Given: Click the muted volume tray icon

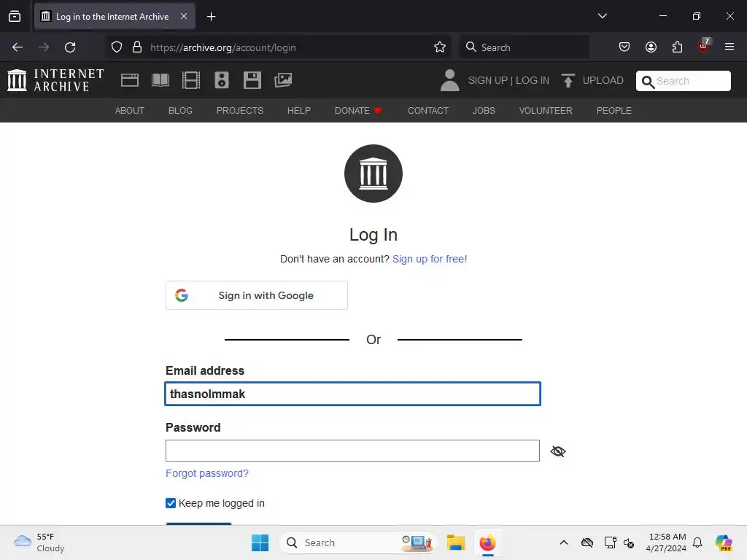Looking at the screenshot, I should click(x=628, y=542).
